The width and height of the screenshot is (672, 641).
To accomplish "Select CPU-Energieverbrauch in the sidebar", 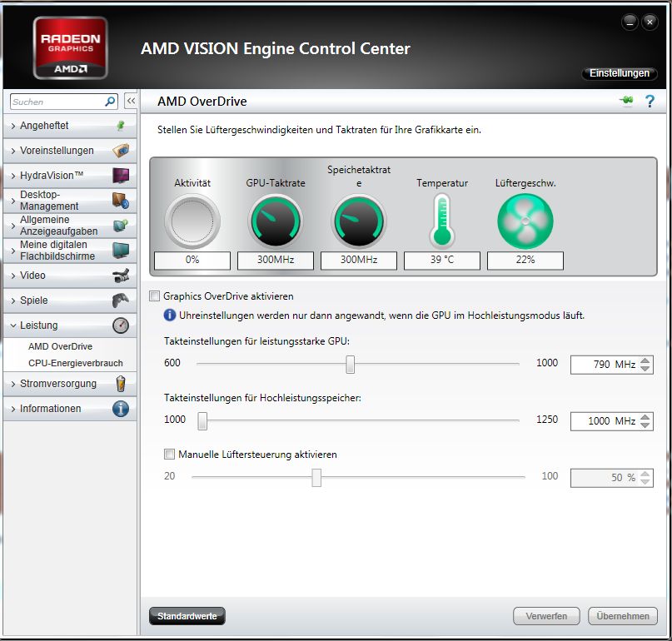I will (75, 363).
